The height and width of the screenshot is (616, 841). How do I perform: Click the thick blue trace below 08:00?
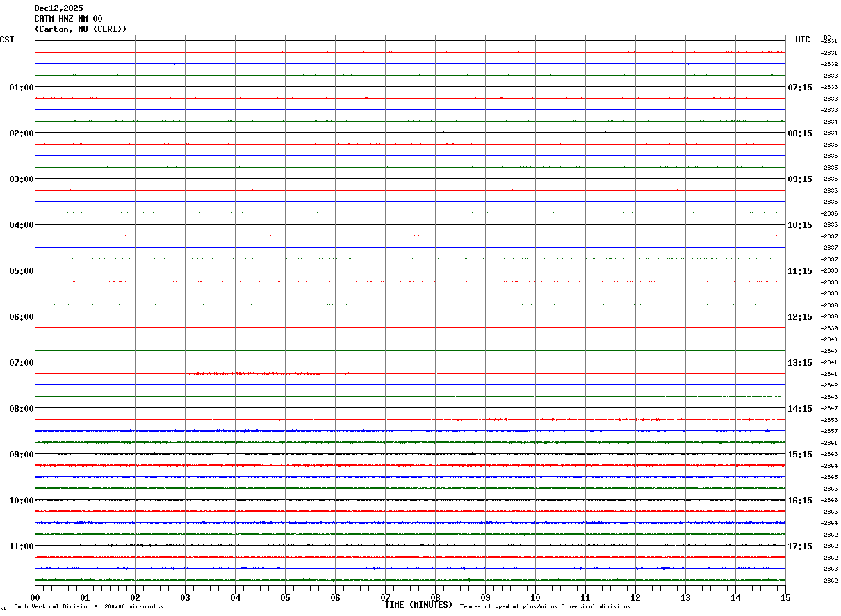pyautogui.click(x=209, y=431)
